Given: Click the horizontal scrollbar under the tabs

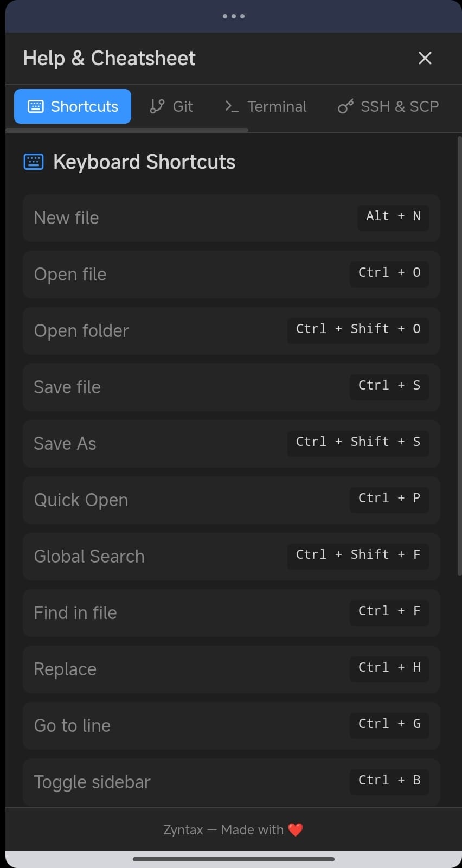Looking at the screenshot, I should [127, 131].
